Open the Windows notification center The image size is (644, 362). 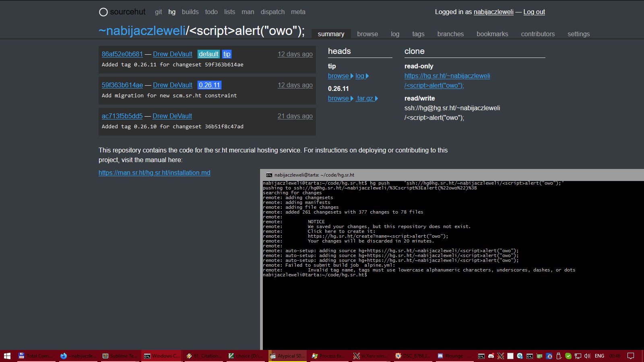pos(631,356)
